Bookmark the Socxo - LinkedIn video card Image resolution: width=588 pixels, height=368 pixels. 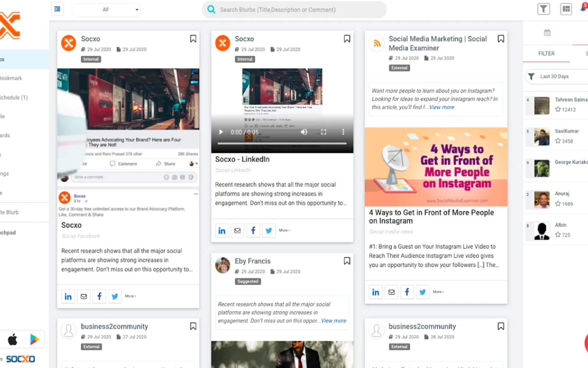click(x=347, y=39)
